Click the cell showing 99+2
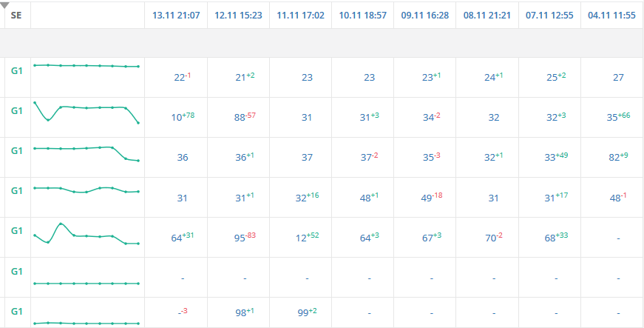 tap(308, 312)
